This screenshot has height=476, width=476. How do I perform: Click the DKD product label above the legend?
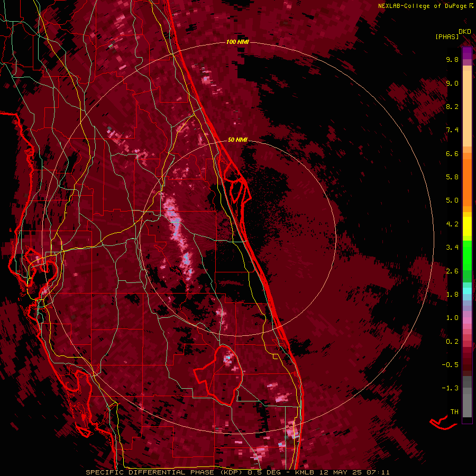[465, 32]
